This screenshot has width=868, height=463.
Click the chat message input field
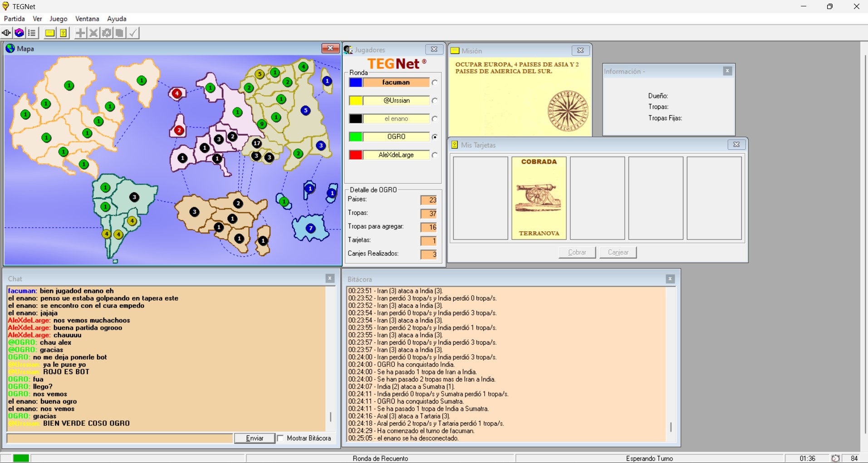pyautogui.click(x=120, y=438)
